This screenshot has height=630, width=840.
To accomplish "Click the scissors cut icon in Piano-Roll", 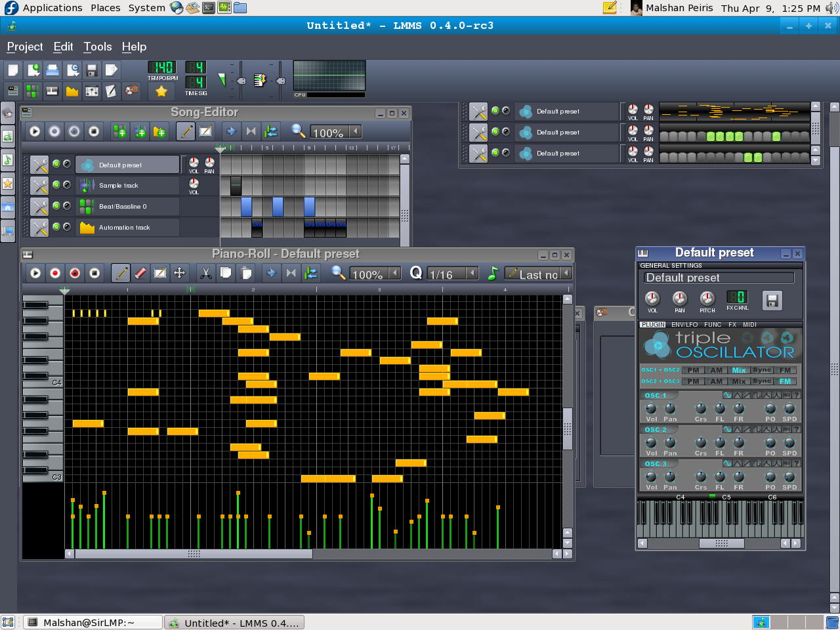I will coord(206,273).
